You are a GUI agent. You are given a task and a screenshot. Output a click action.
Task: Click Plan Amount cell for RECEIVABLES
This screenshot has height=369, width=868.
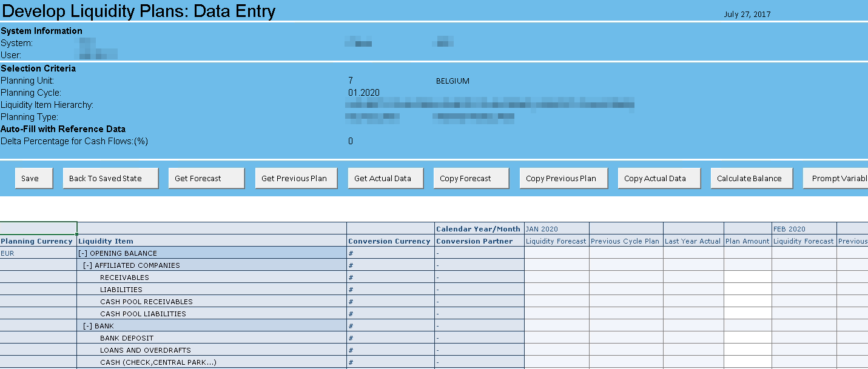pyautogui.click(x=747, y=278)
